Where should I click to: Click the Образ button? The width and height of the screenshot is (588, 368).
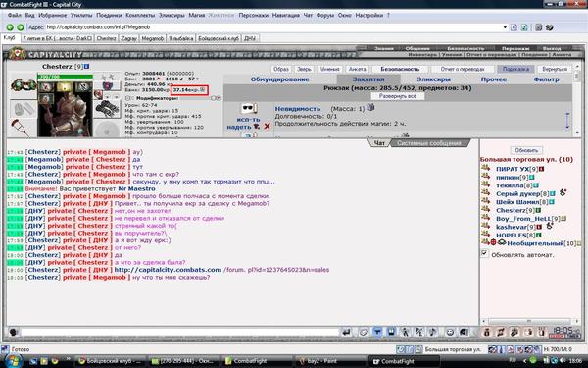(x=281, y=69)
